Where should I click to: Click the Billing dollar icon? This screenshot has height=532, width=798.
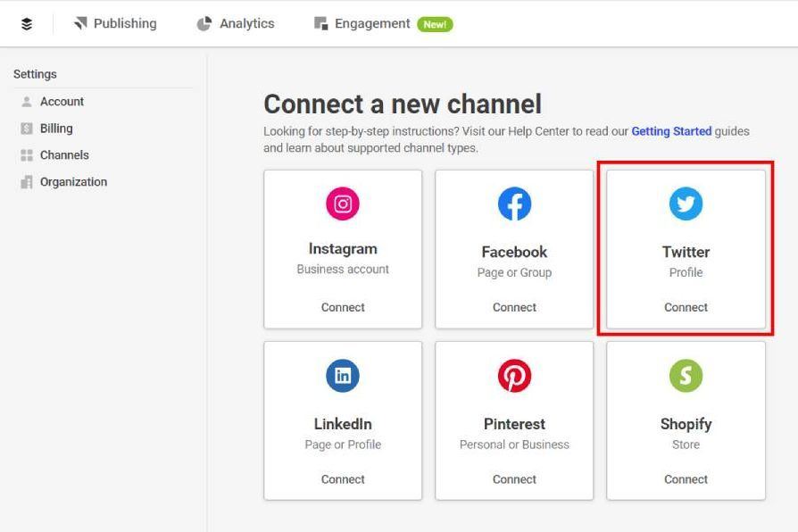pos(27,129)
